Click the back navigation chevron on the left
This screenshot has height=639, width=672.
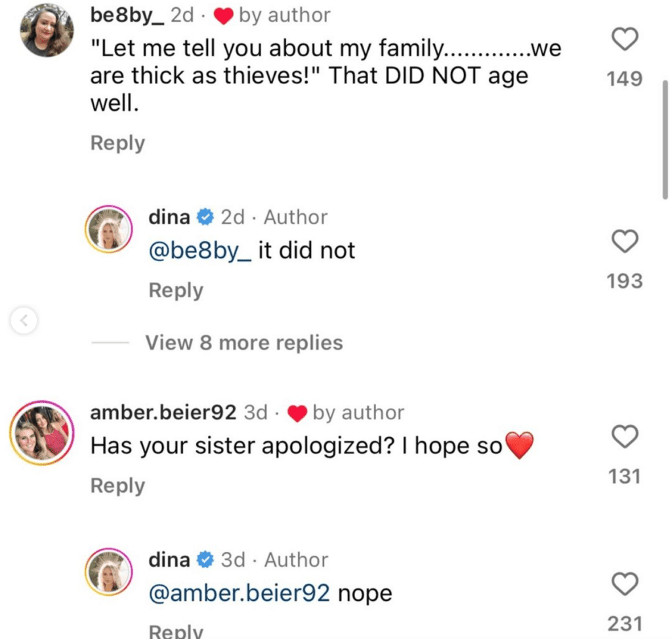24,321
